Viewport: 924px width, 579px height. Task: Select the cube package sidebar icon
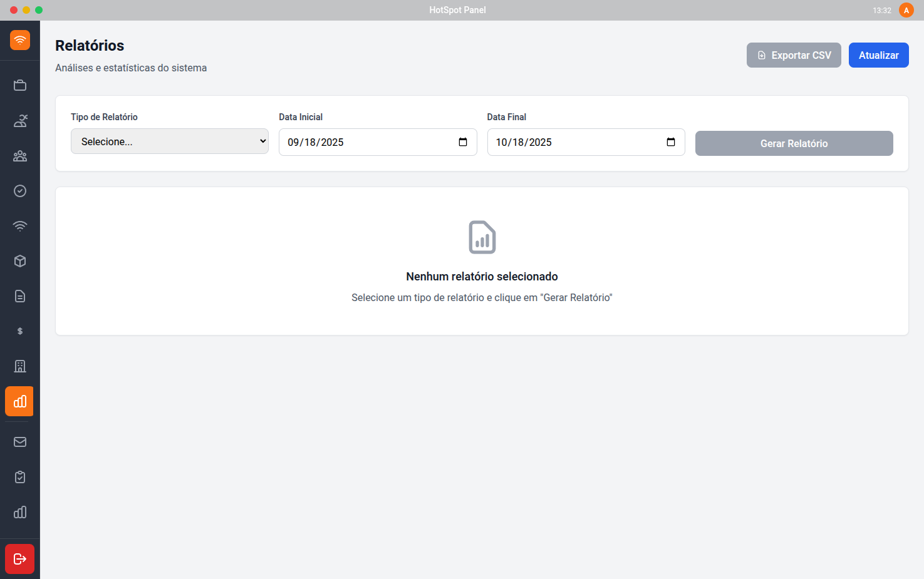(20, 261)
